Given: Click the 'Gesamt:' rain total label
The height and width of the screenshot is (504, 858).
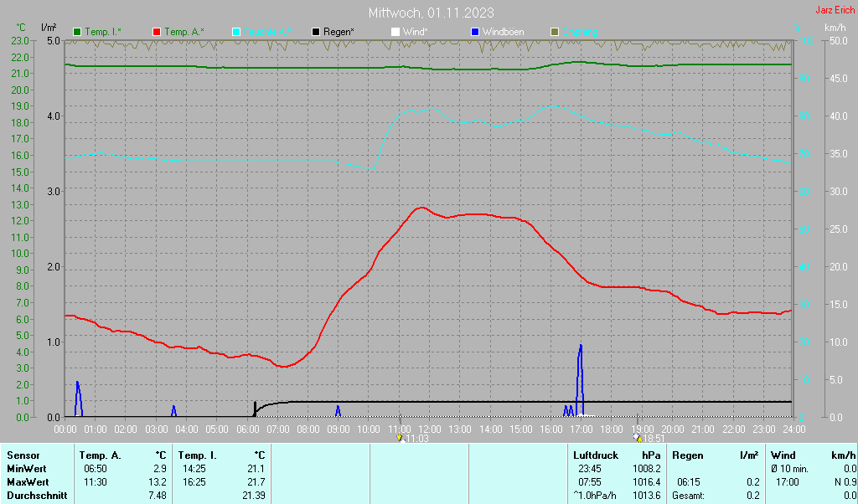Looking at the screenshot, I should pos(689,496).
